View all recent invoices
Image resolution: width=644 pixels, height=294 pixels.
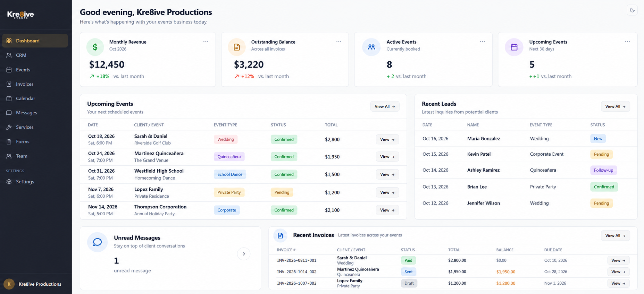tap(615, 236)
